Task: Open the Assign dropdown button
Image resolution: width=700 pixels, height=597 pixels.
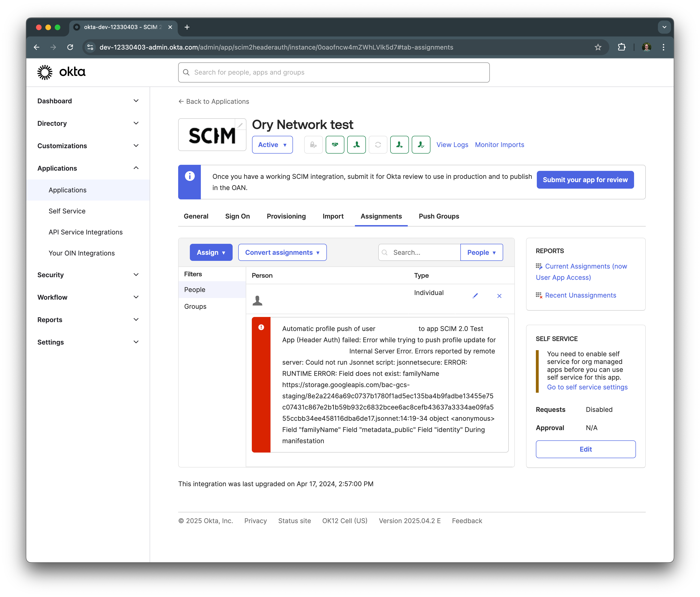Action: point(211,252)
